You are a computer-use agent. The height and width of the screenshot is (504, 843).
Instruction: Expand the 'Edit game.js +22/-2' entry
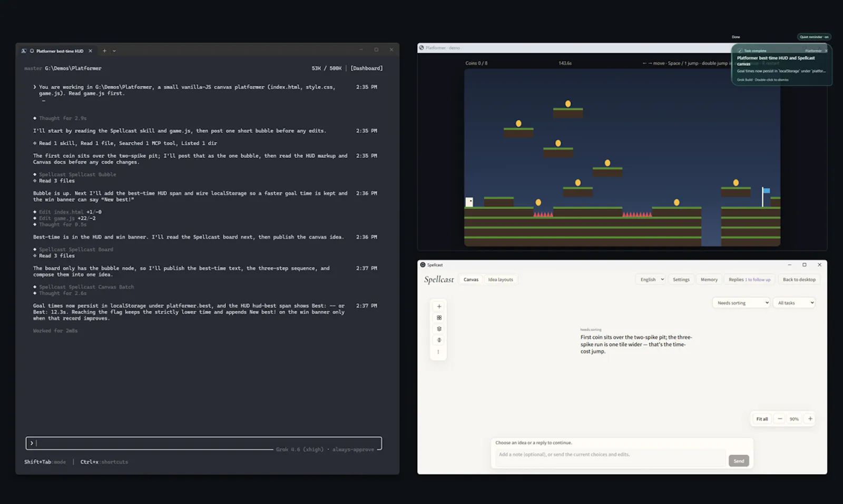64,219
